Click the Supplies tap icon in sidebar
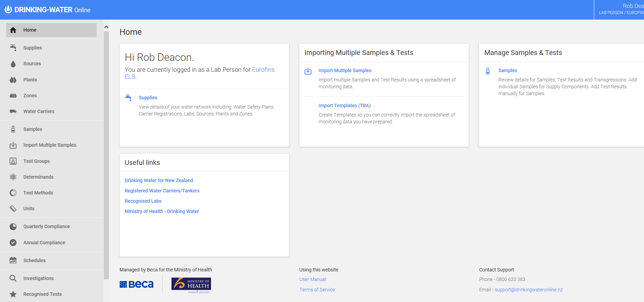Image resolution: width=644 pixels, height=302 pixels. pyautogui.click(x=13, y=48)
